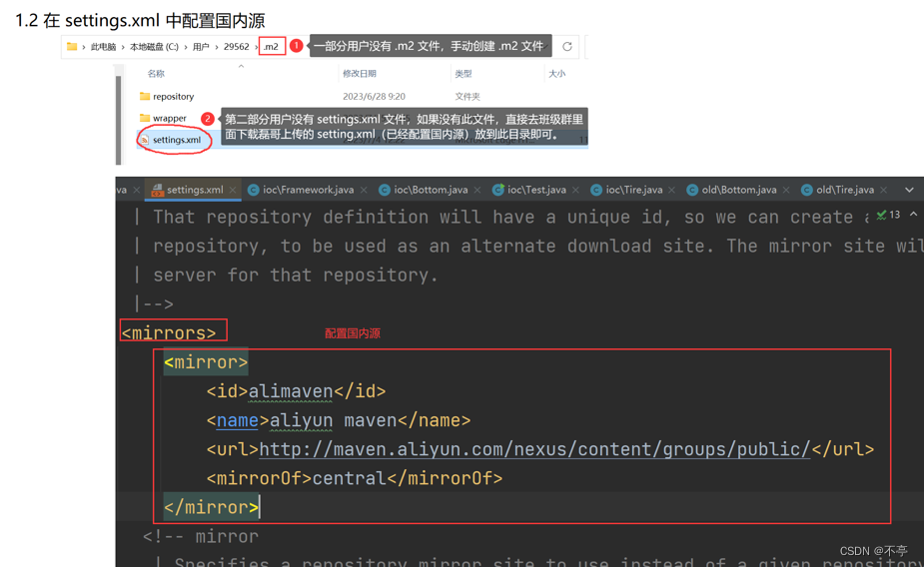This screenshot has height=567, width=924.
Task: Click the 2023/6/28 9:20 date cell
Action: [x=375, y=97]
